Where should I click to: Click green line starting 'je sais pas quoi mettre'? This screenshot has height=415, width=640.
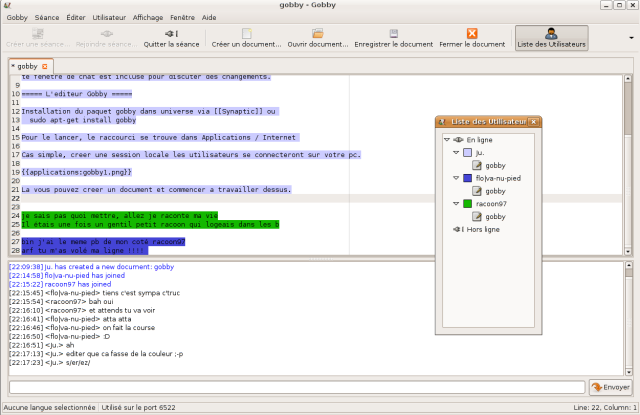(x=120, y=215)
